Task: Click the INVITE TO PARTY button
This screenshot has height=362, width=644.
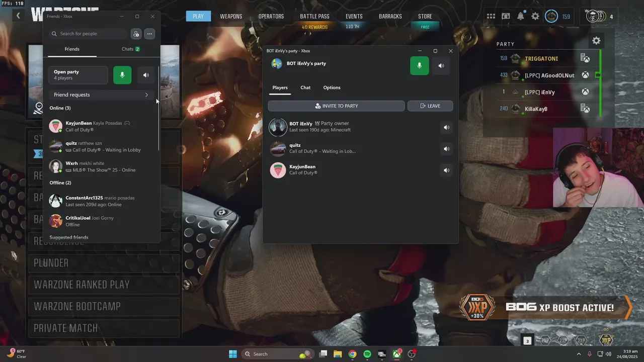Action: pos(336,106)
